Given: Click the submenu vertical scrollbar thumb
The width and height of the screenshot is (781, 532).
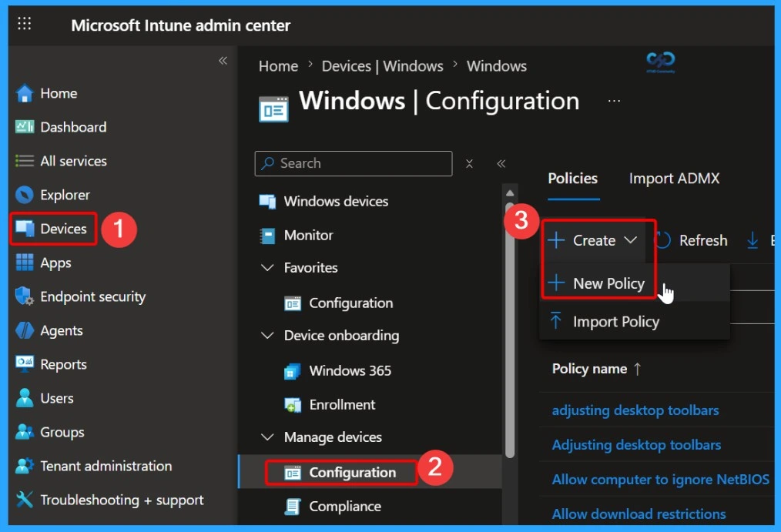Looking at the screenshot, I should [510, 330].
